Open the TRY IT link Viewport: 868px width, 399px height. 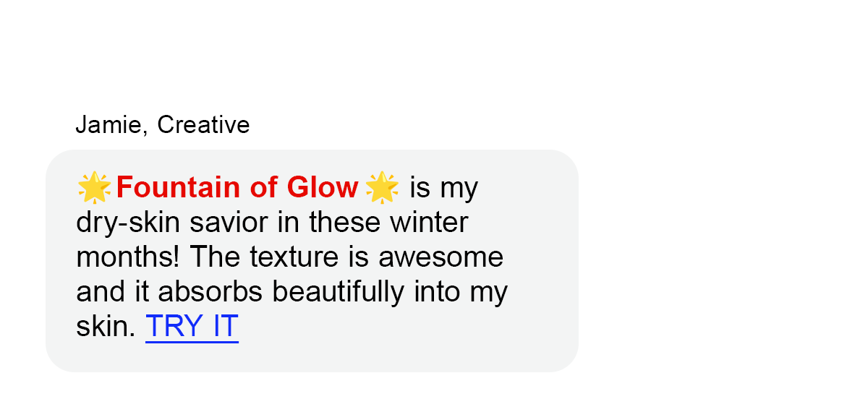pyautogui.click(x=192, y=327)
